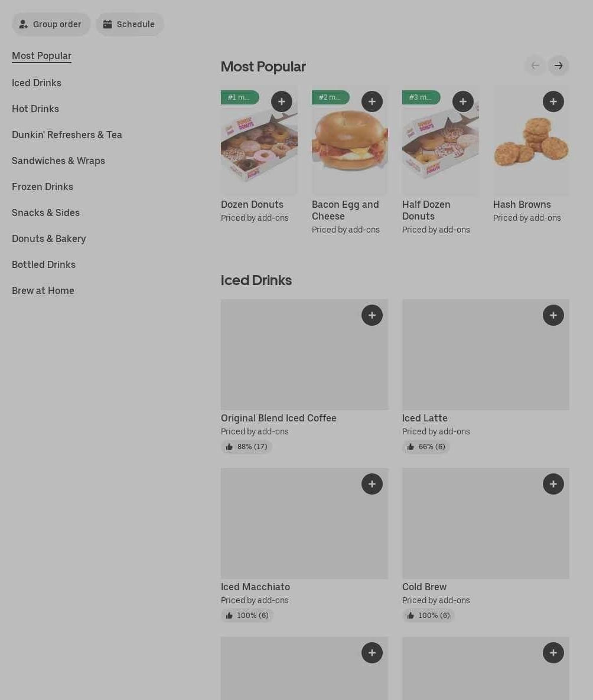The width and height of the screenshot is (593, 700).
Task: Add Dozen Donuts to the order
Action: [x=282, y=102]
